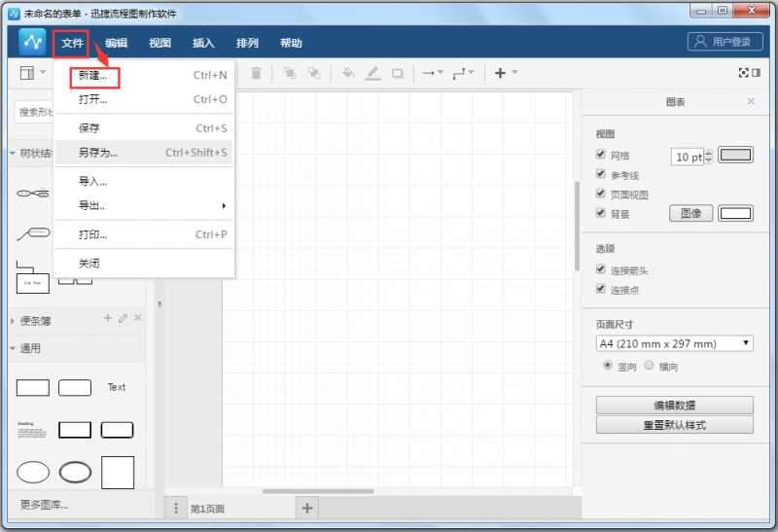The image size is (778, 532).
Task: Toggle the 网格 checkbox
Action: tap(601, 155)
